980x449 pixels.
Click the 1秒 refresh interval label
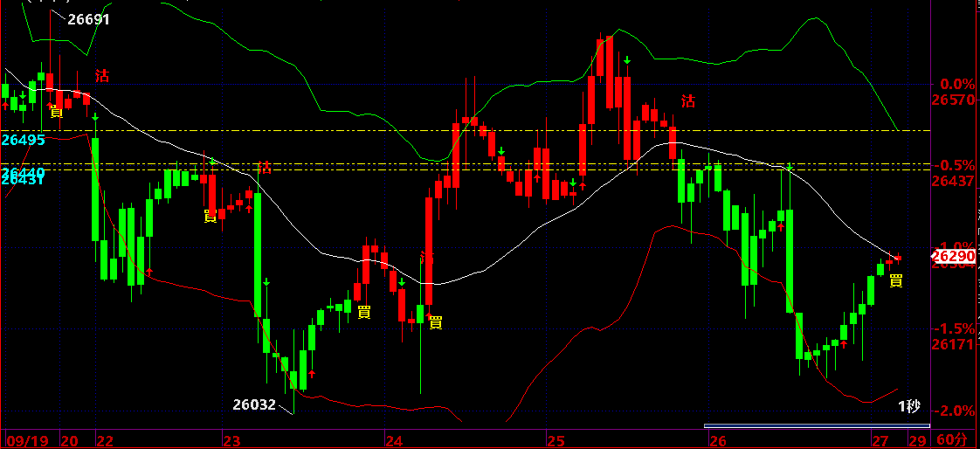[x=909, y=405]
